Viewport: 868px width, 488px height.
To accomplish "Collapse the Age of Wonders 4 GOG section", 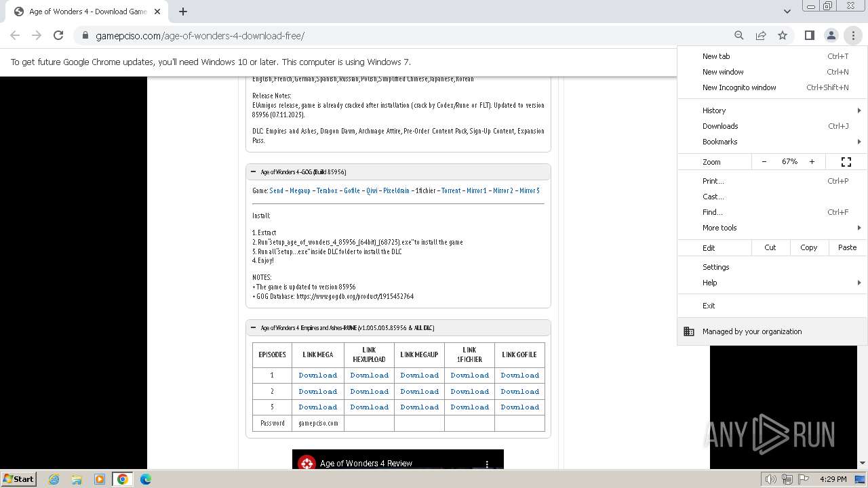I will point(254,172).
